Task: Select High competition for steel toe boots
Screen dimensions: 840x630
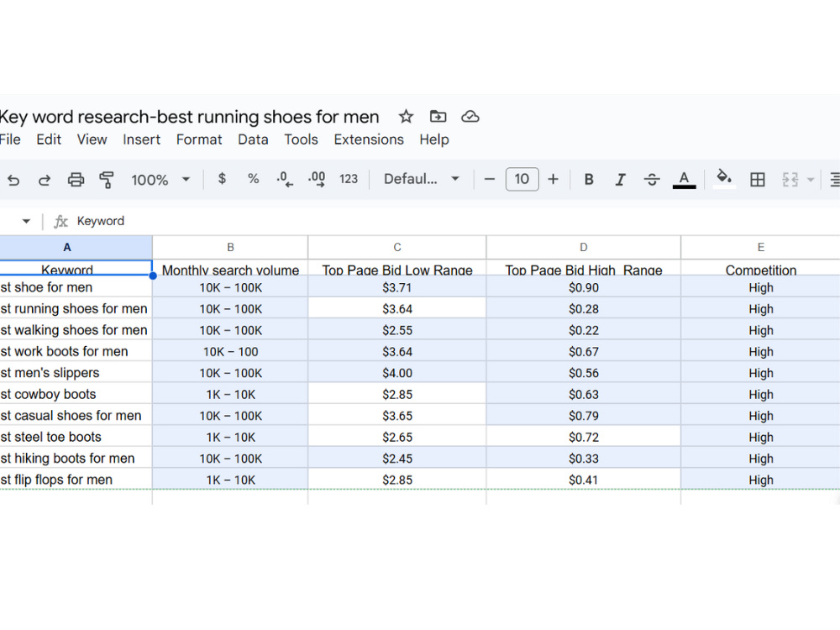Action: click(x=760, y=437)
